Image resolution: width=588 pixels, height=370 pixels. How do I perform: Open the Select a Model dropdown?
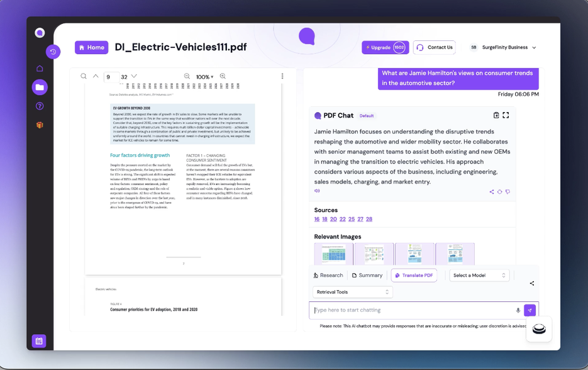(479, 275)
